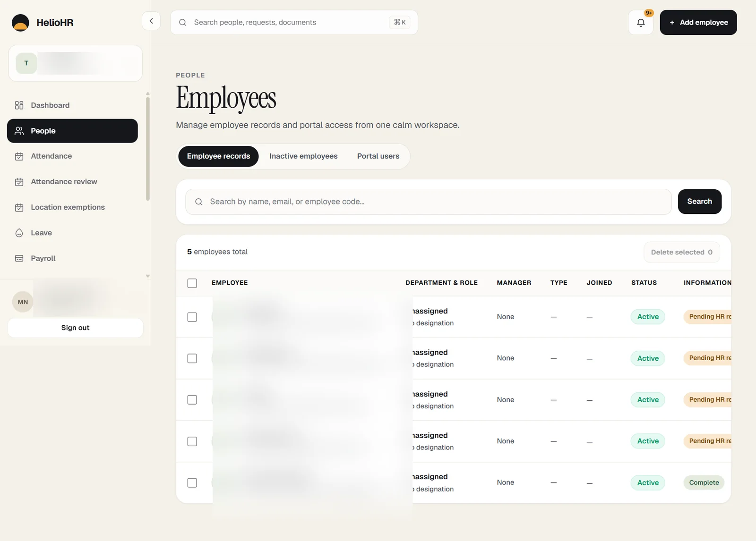Click the last row's Active status badge
The width and height of the screenshot is (756, 541).
[648, 482]
